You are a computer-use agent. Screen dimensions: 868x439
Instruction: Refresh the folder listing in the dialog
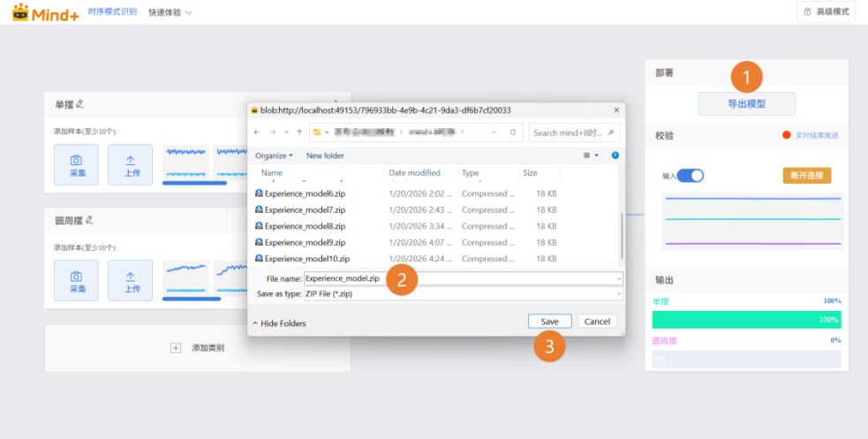click(x=513, y=132)
